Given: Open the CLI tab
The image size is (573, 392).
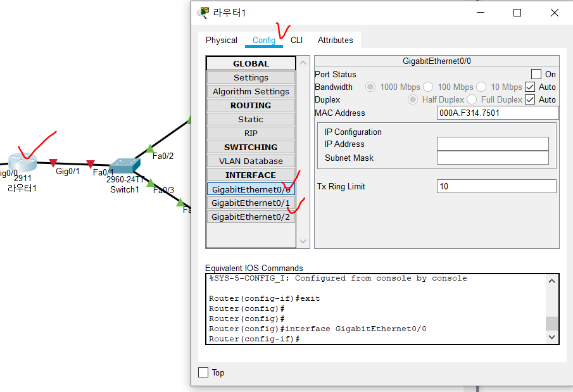Looking at the screenshot, I should pyautogui.click(x=296, y=41).
